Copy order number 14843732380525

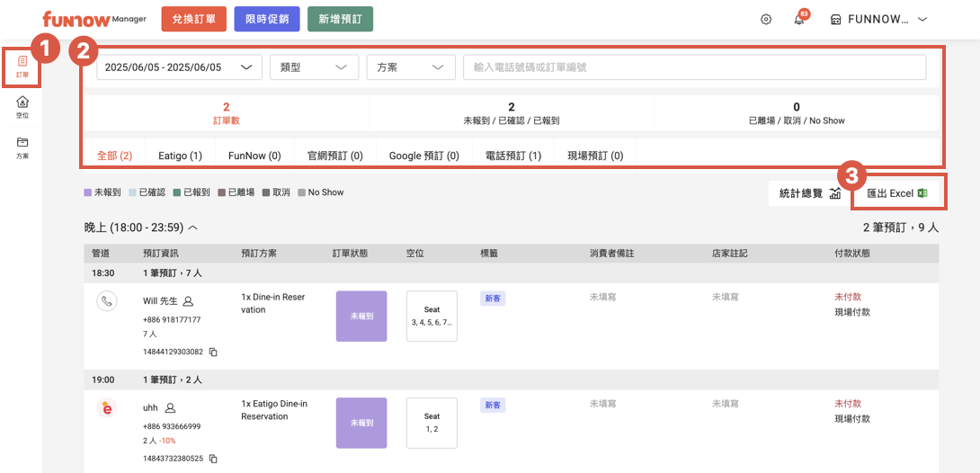213,459
